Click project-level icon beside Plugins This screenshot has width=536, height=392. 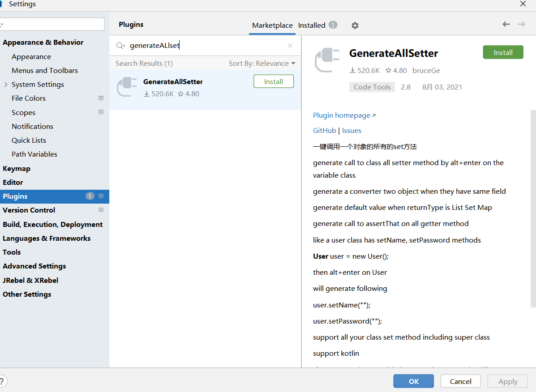pyautogui.click(x=101, y=196)
